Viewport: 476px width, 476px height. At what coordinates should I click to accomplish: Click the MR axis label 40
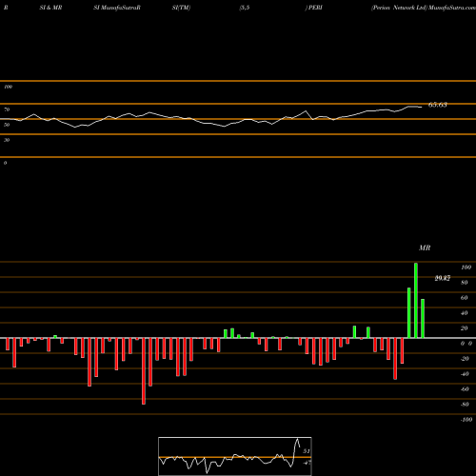click(465, 313)
